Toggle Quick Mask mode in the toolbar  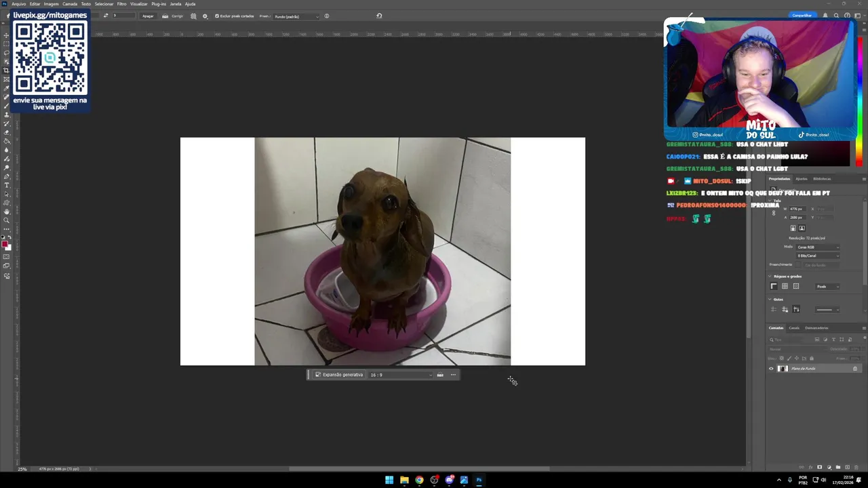7,257
